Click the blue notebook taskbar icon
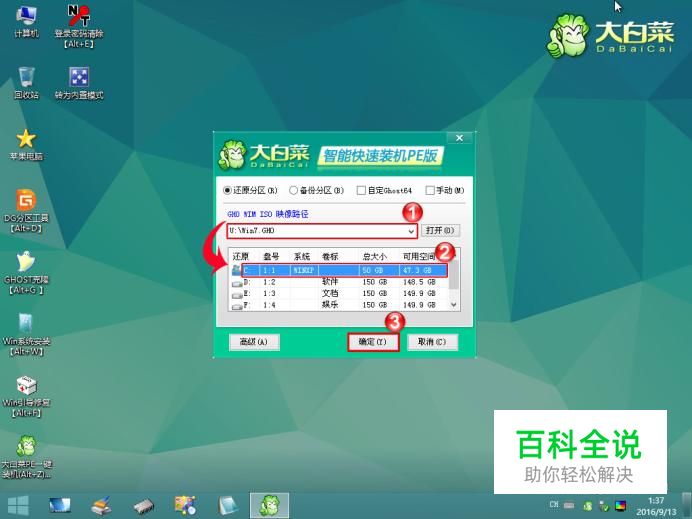This screenshot has width=692, height=519. pos(228,506)
